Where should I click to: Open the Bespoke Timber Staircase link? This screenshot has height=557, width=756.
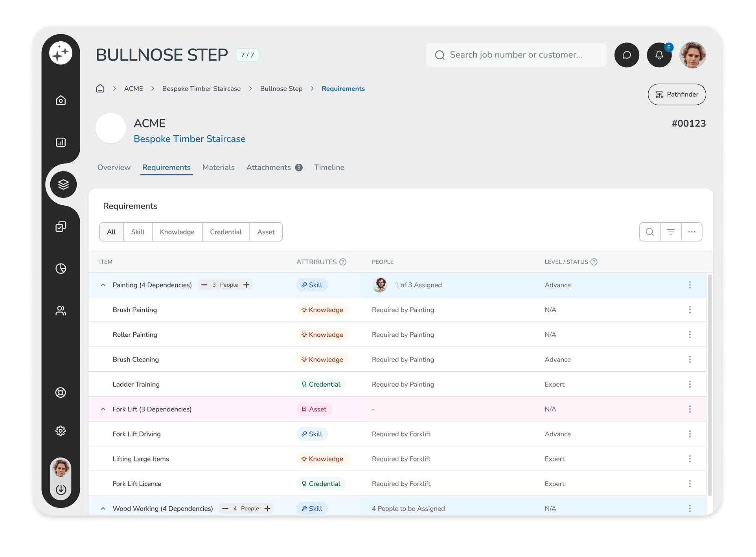click(x=189, y=139)
